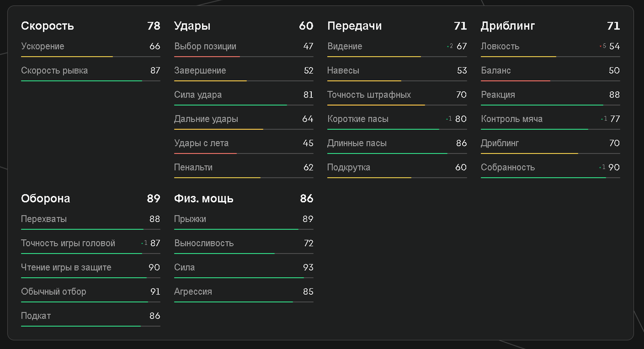Select the Сила удара stat entry

(x=196, y=94)
